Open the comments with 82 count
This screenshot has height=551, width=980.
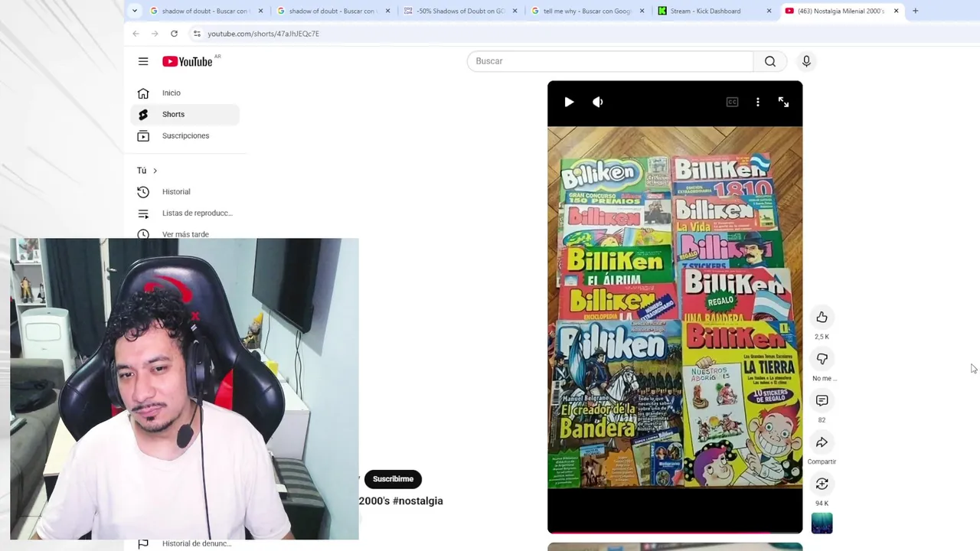click(822, 400)
